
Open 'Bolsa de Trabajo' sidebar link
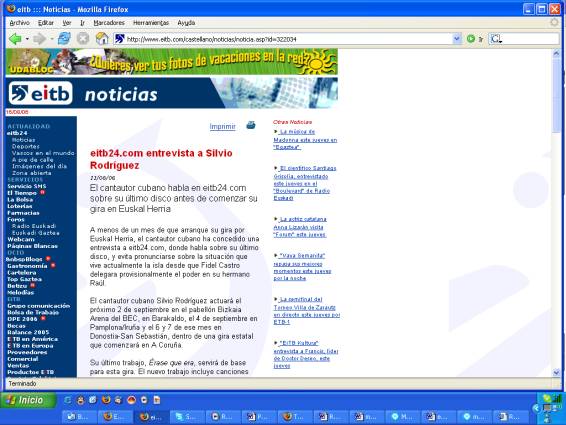[33, 312]
